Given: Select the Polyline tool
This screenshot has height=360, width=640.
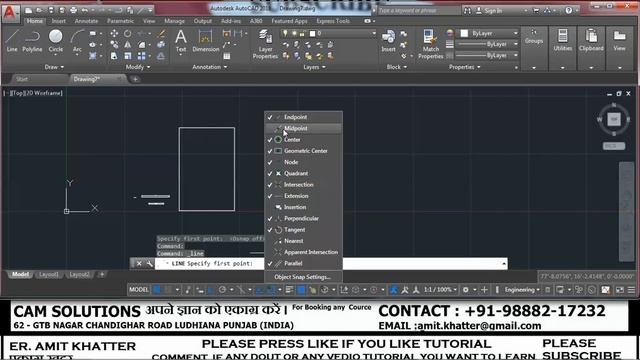Looking at the screenshot, I should pyautogui.click(x=32, y=41).
